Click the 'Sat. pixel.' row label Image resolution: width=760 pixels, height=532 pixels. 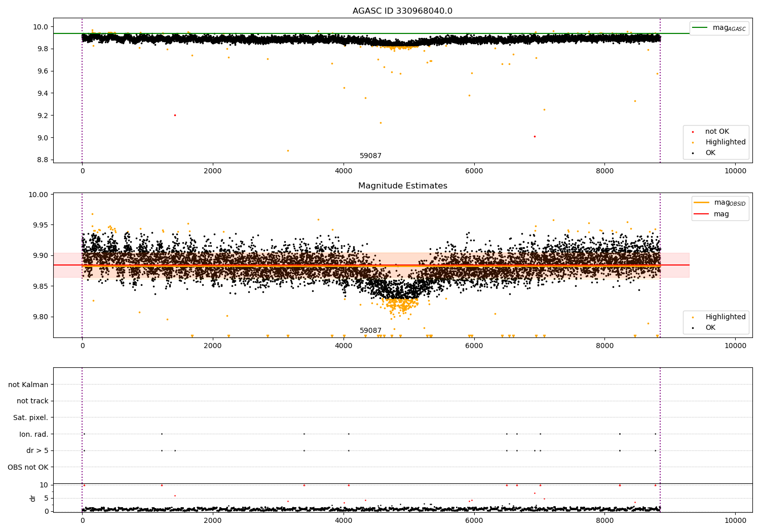(31, 417)
